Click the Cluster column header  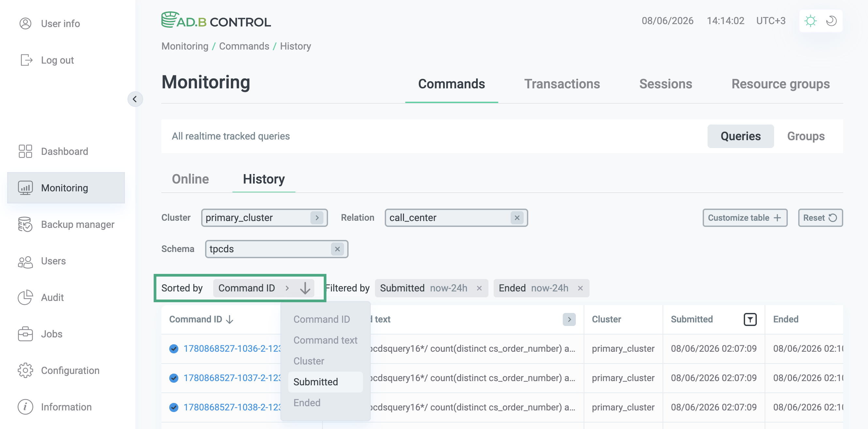pos(606,319)
